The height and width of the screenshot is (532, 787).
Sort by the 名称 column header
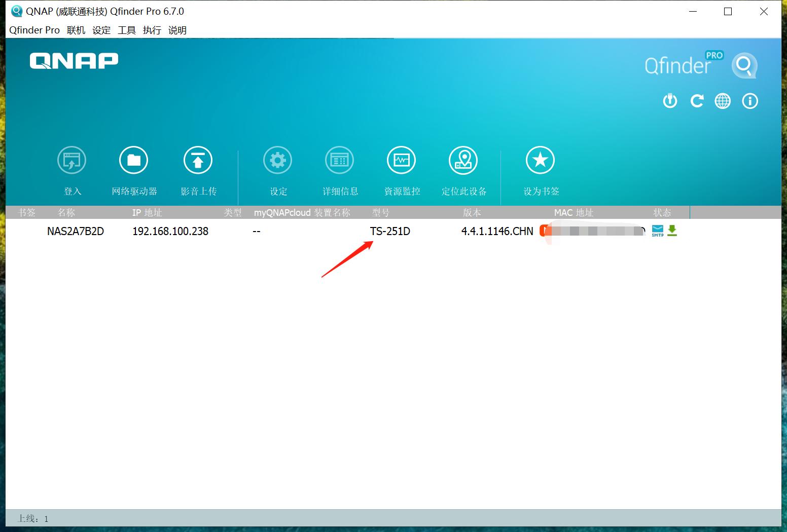pyautogui.click(x=66, y=213)
